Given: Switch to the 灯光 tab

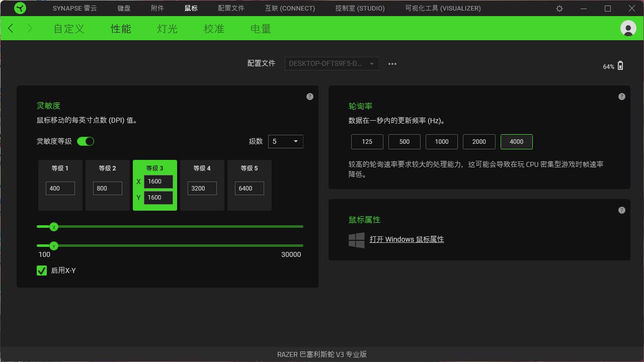Looking at the screenshot, I should click(x=167, y=29).
